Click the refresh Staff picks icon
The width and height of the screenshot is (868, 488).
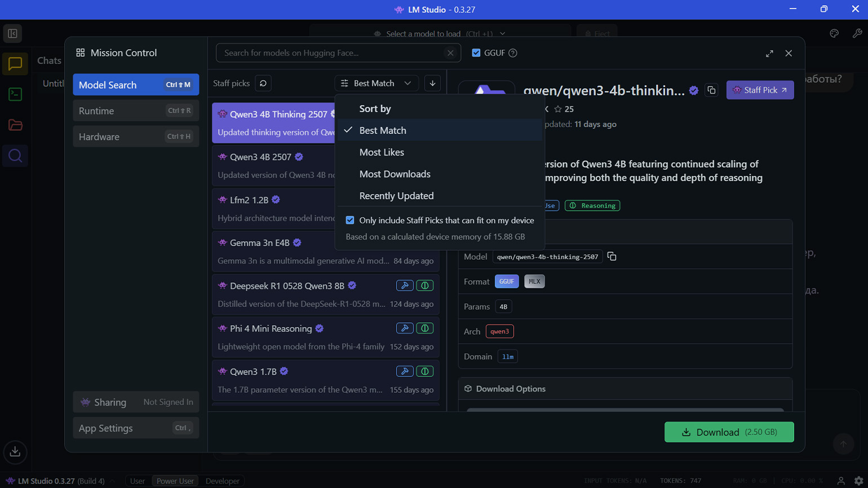coord(263,83)
